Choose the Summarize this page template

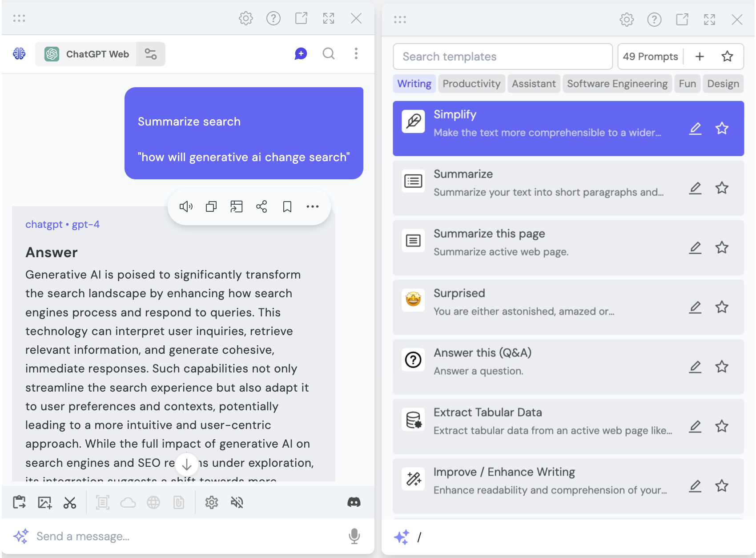[x=568, y=248]
